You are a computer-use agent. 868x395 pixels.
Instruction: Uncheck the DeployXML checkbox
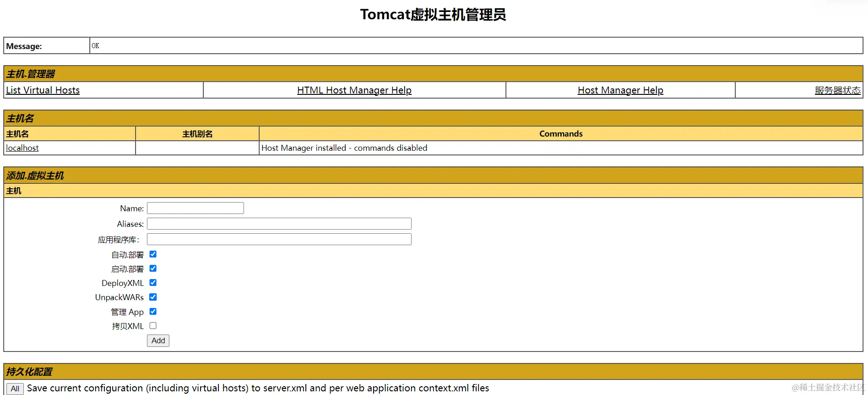[153, 283]
